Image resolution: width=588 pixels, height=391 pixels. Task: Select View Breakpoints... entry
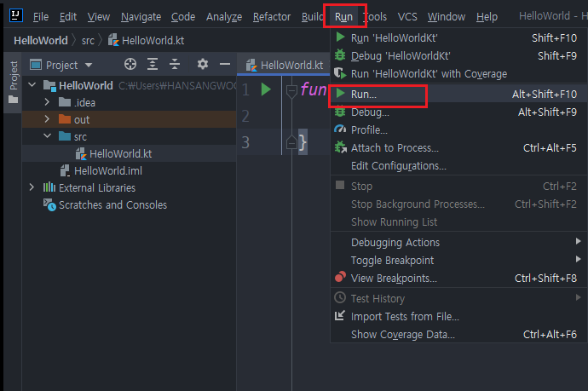tap(458, 279)
